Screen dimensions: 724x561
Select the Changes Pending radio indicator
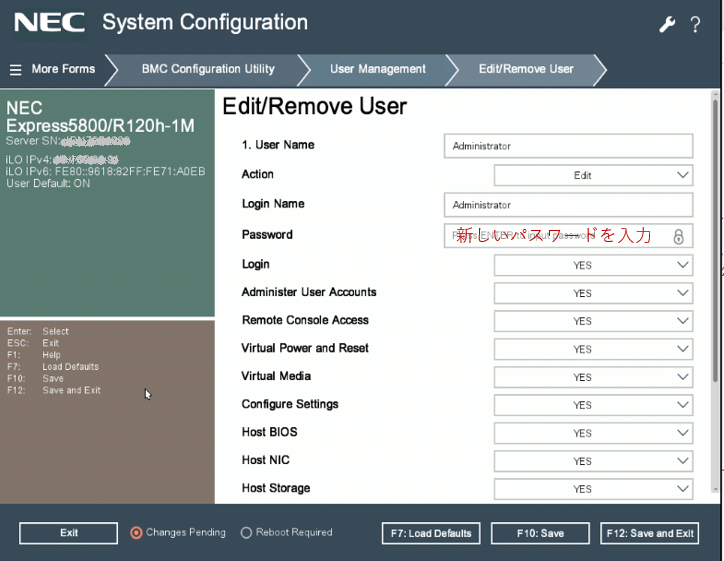coord(137,533)
